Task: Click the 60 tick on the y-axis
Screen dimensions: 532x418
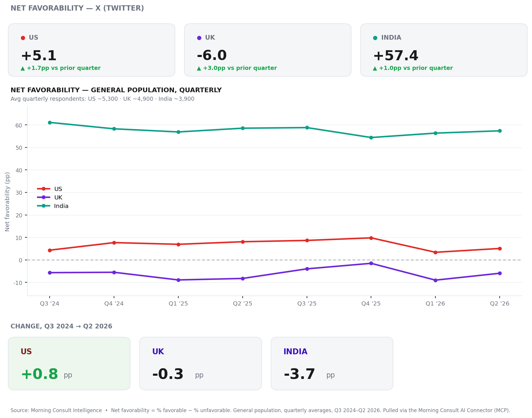Action: tap(19, 125)
